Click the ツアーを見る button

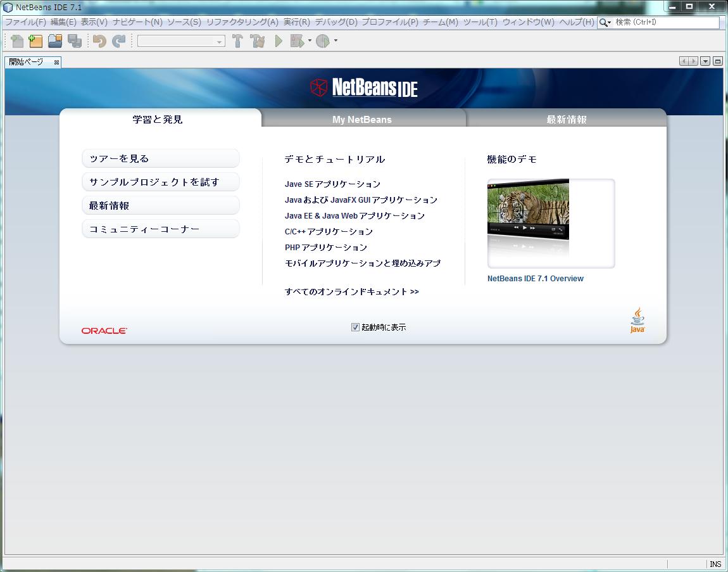point(161,158)
